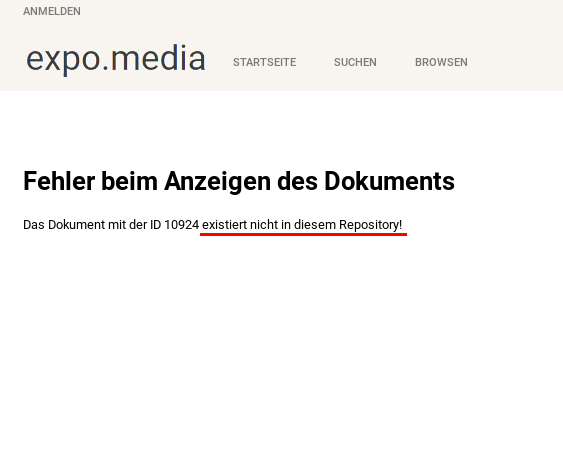Open the SUCHEN navigation item
Image resolution: width=563 pixels, height=466 pixels.
coord(355,62)
